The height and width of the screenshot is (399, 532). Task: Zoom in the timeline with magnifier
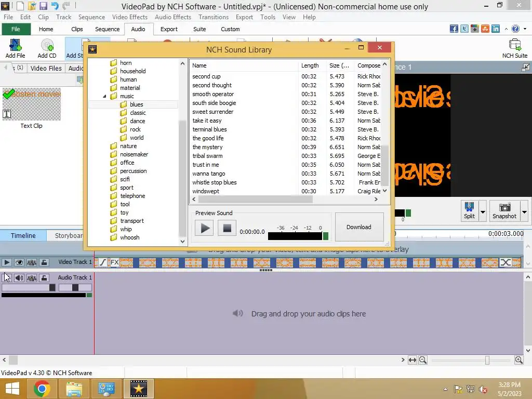(x=519, y=360)
